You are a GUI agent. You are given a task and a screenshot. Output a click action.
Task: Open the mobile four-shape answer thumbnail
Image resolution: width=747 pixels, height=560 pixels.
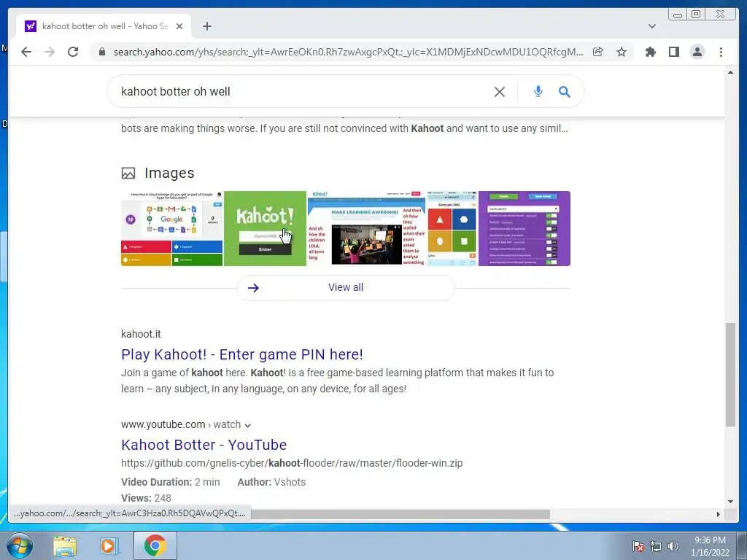click(452, 228)
